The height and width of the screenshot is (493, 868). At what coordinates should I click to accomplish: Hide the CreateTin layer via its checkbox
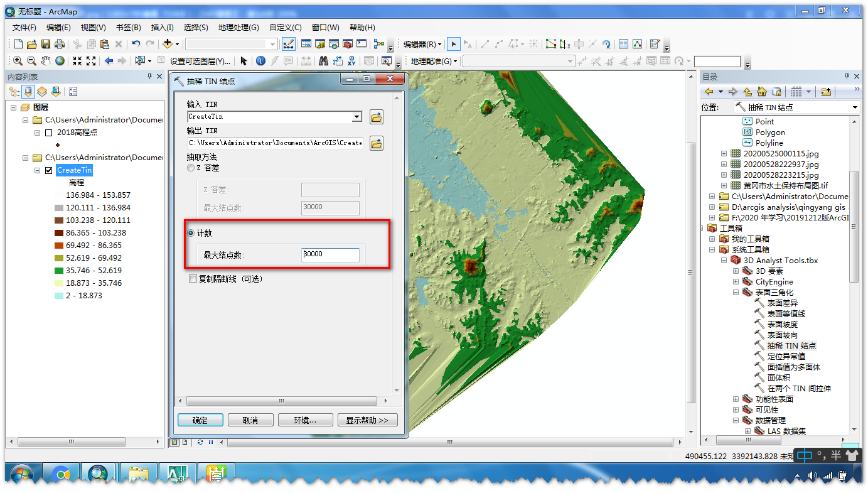pos(50,170)
